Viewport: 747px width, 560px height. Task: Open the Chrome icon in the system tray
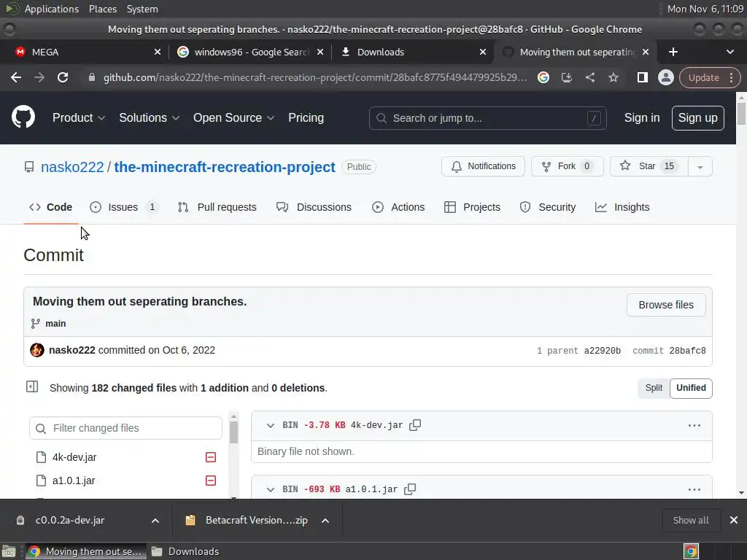691,551
